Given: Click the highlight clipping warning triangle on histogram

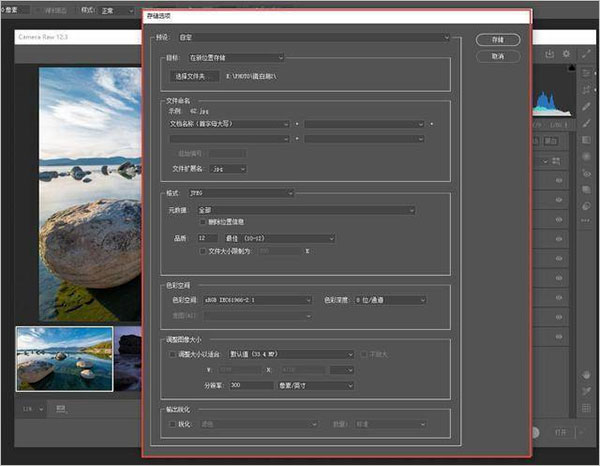Looking at the screenshot, I should tap(572, 68).
